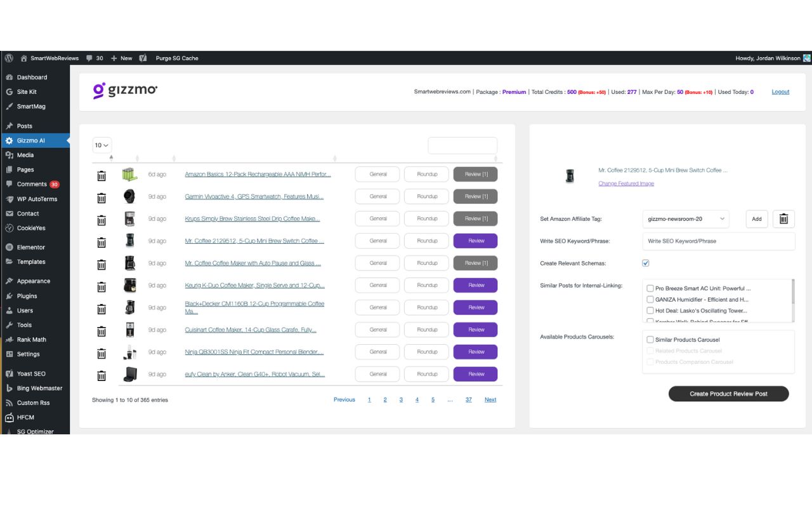Open Howdy, Jordan Wilkinson account menu
Viewport: 812px width, 508px height.
coord(773,58)
